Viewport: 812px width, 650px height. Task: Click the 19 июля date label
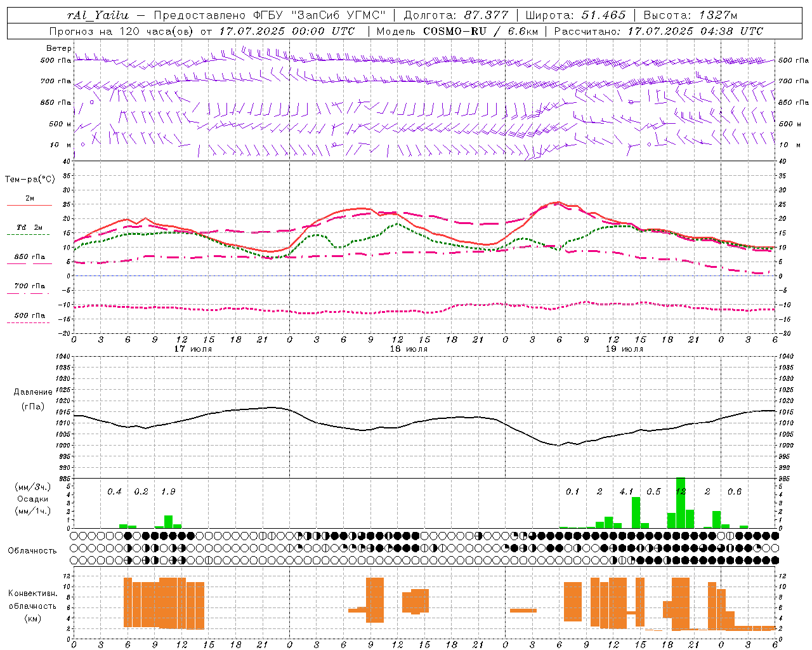[x=624, y=348]
